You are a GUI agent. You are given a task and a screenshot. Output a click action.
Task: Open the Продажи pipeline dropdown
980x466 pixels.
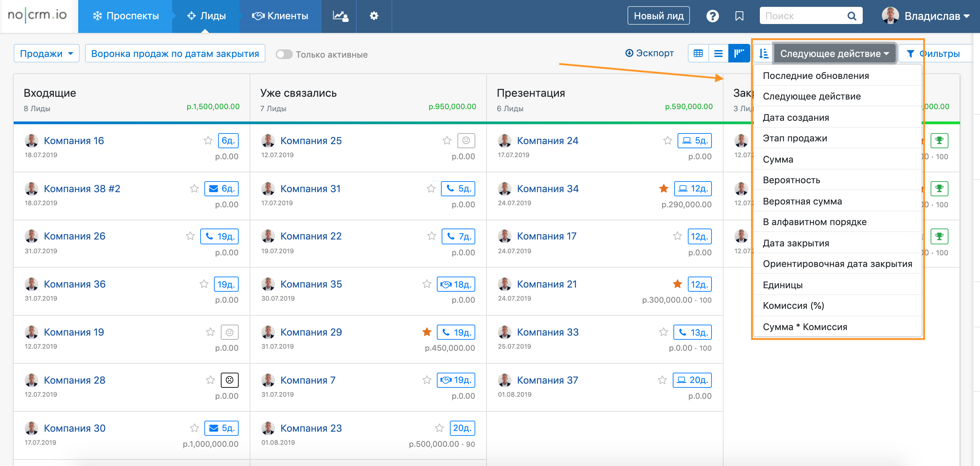[46, 54]
